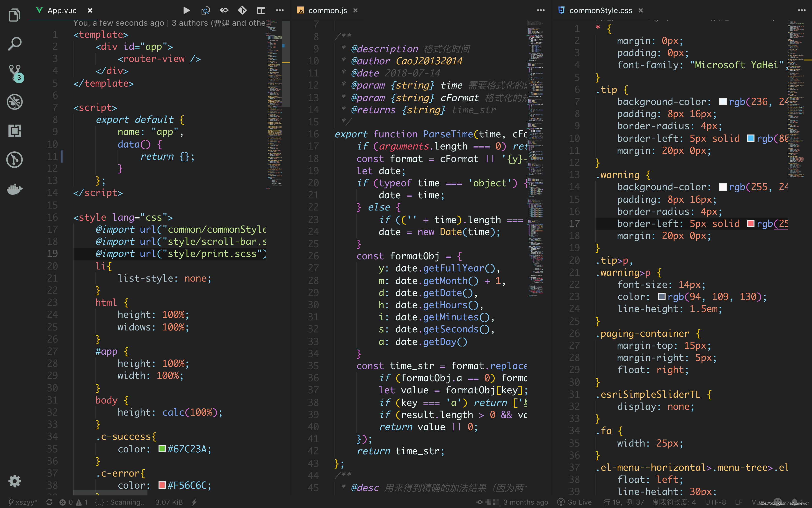812x508 pixels.
Task: Open more actions menu for commonStyle.css editor
Action: coord(802,10)
